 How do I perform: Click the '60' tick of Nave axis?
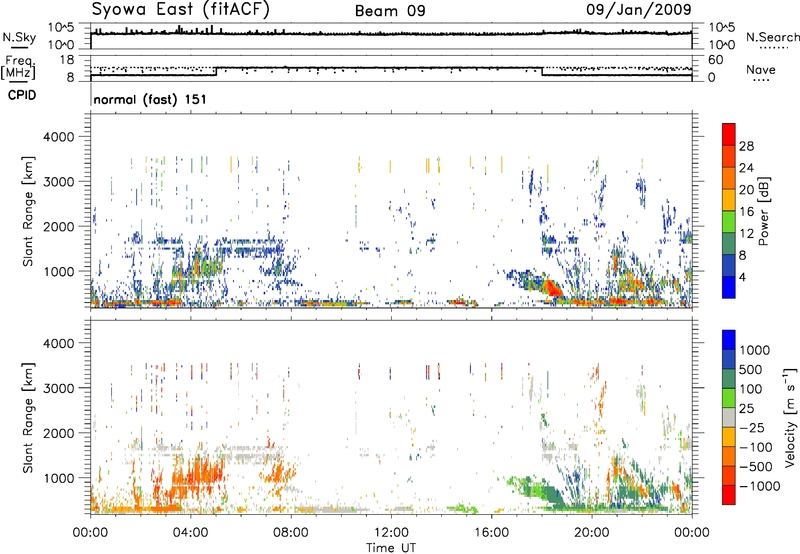(716, 60)
